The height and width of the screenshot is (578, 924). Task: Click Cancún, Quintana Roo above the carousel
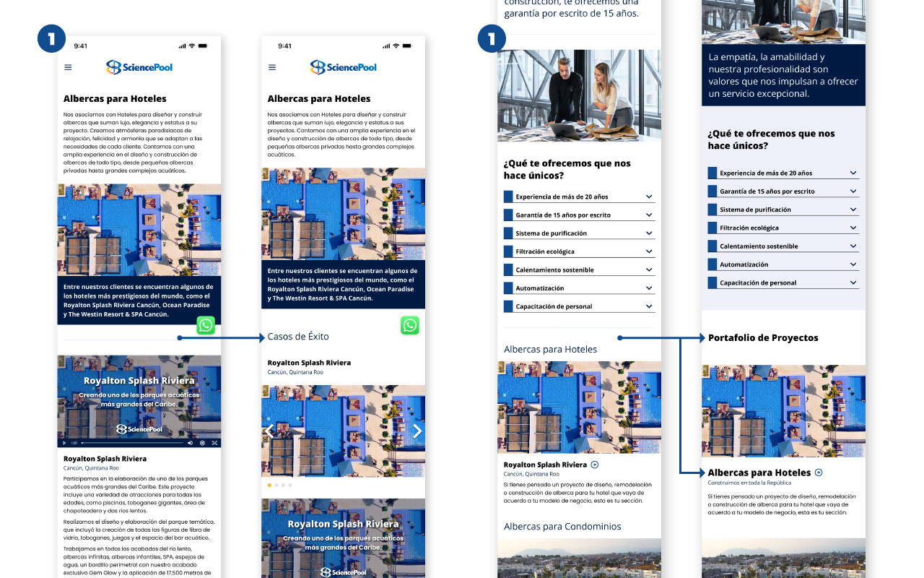[x=295, y=372]
